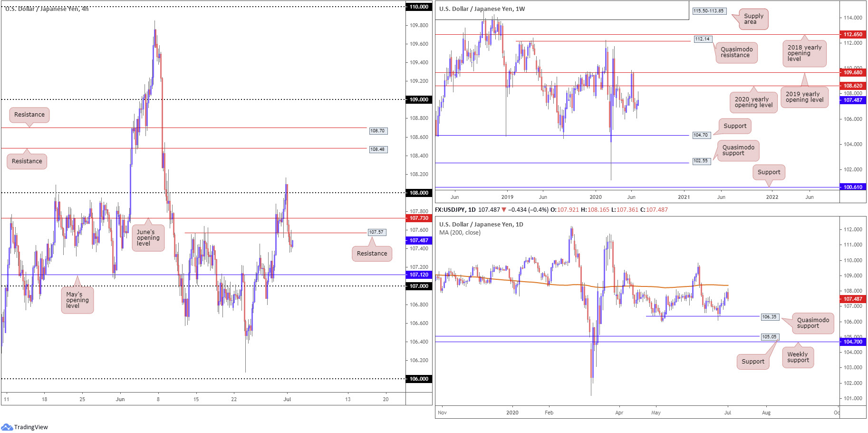Click the 106.000 axis price tag
The height and width of the screenshot is (433, 868).
419,379
